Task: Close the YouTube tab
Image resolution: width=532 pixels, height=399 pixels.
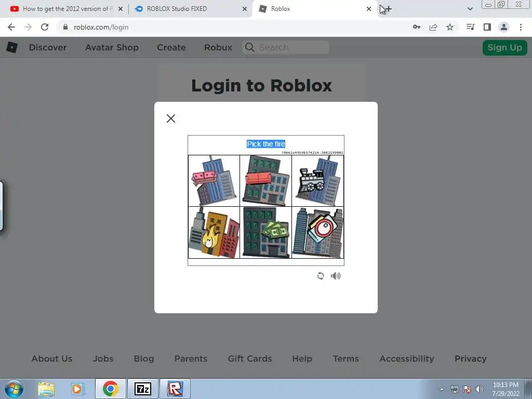Action: pos(121,9)
